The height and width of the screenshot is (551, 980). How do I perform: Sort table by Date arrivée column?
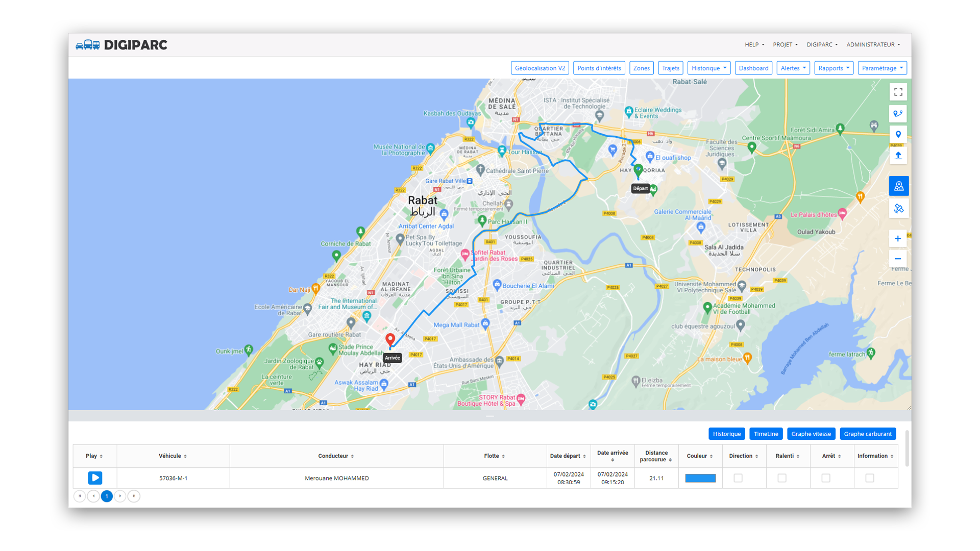pos(612,456)
